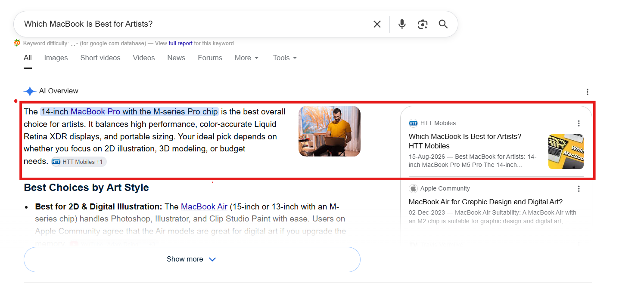Switch to the News tab

pyautogui.click(x=176, y=58)
